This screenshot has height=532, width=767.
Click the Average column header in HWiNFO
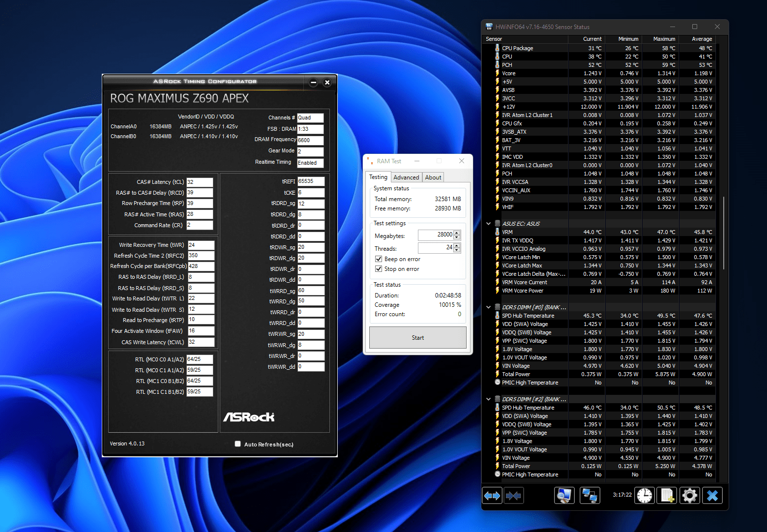(x=697, y=39)
